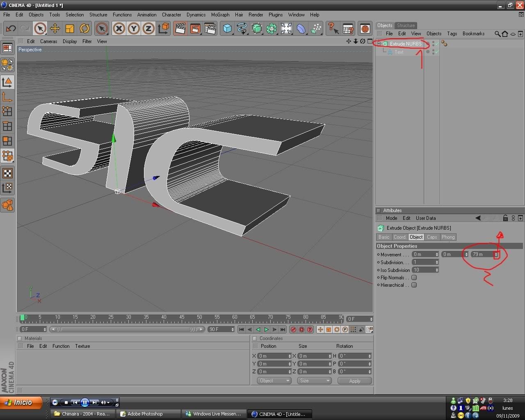
Task: Click the context help pointer icon
Action: [x=333, y=28]
